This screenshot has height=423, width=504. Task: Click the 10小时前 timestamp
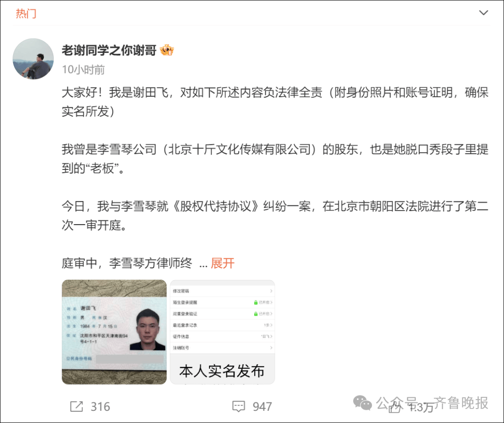83,70
